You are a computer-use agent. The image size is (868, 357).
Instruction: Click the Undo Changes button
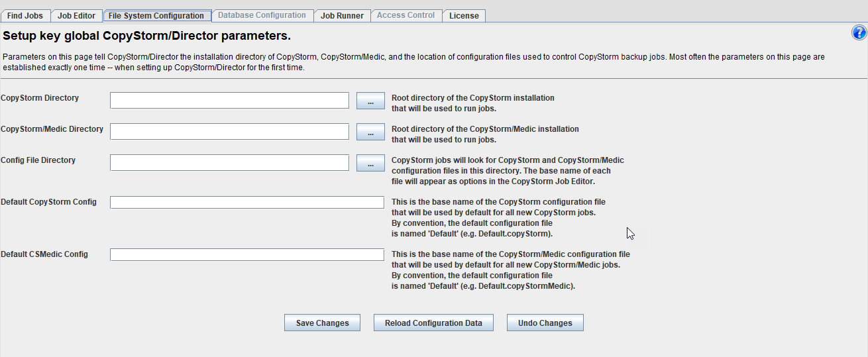coord(545,323)
